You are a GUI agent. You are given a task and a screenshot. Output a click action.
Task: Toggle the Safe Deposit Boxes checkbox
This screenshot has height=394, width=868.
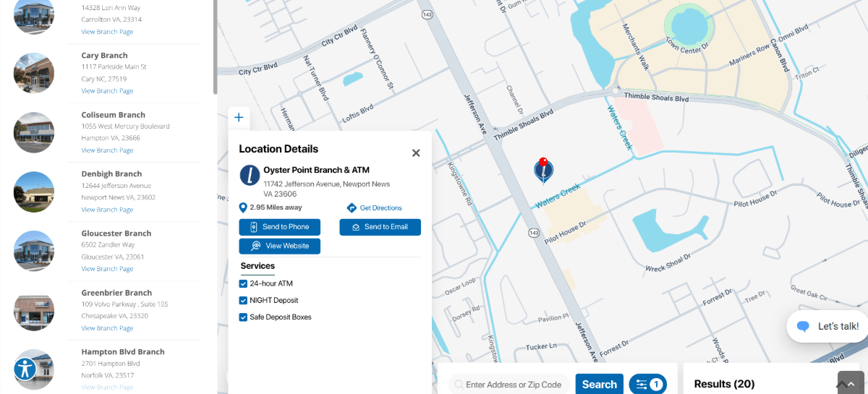point(243,317)
